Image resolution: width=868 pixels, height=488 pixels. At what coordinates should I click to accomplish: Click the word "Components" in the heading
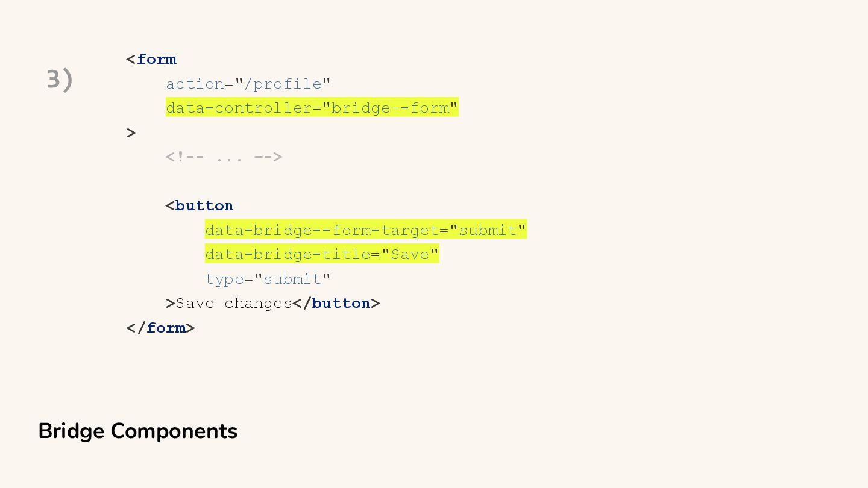click(x=174, y=431)
